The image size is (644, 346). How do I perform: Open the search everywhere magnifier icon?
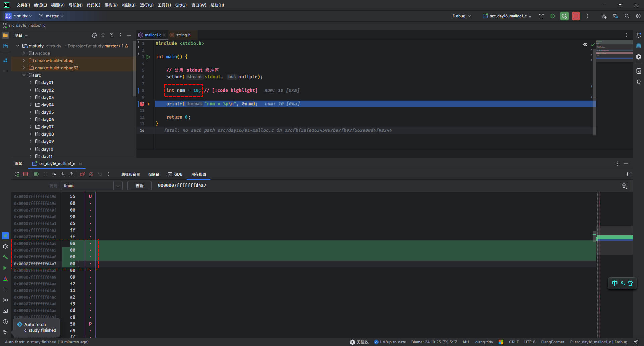coord(627,16)
